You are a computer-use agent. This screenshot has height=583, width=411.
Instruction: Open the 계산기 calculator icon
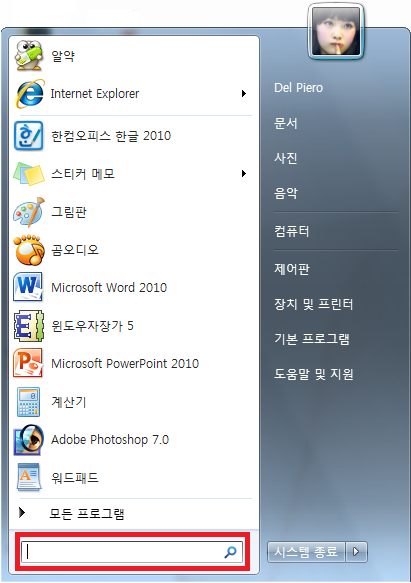[x=28, y=402]
